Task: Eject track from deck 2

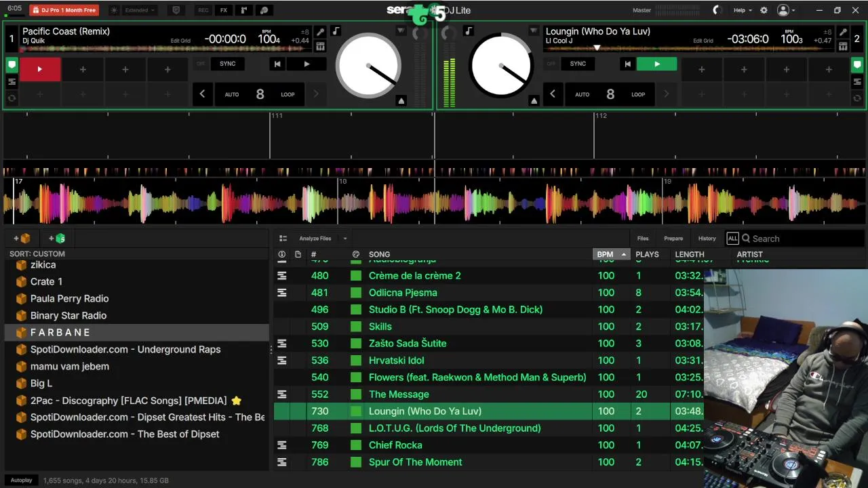Action: click(534, 101)
